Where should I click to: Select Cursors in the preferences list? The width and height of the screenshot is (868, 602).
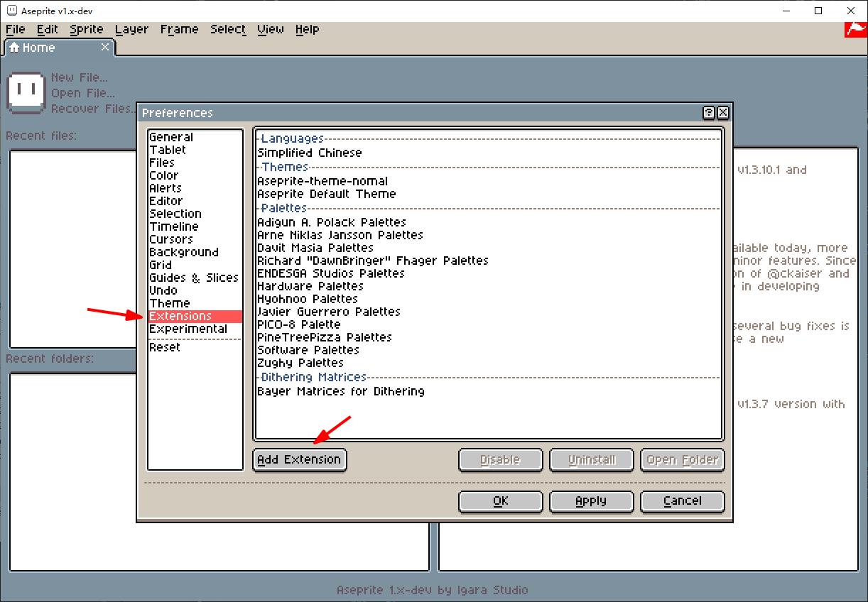[x=195, y=239]
